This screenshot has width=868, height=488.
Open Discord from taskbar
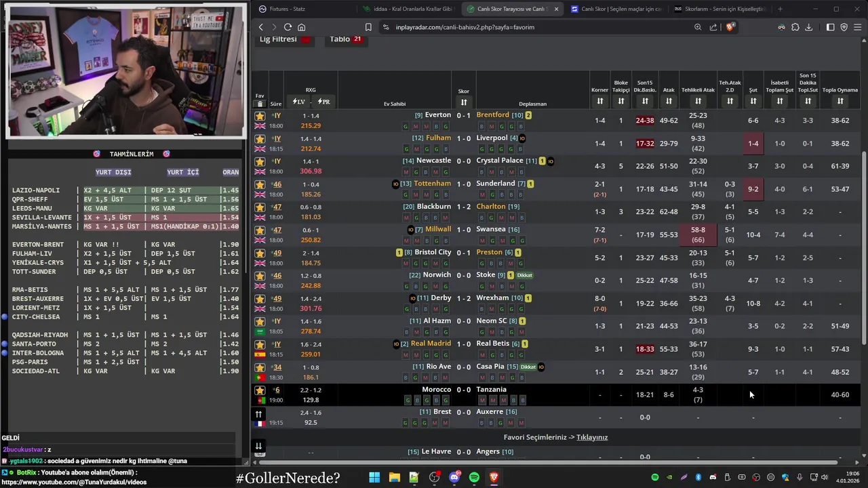[454, 477]
